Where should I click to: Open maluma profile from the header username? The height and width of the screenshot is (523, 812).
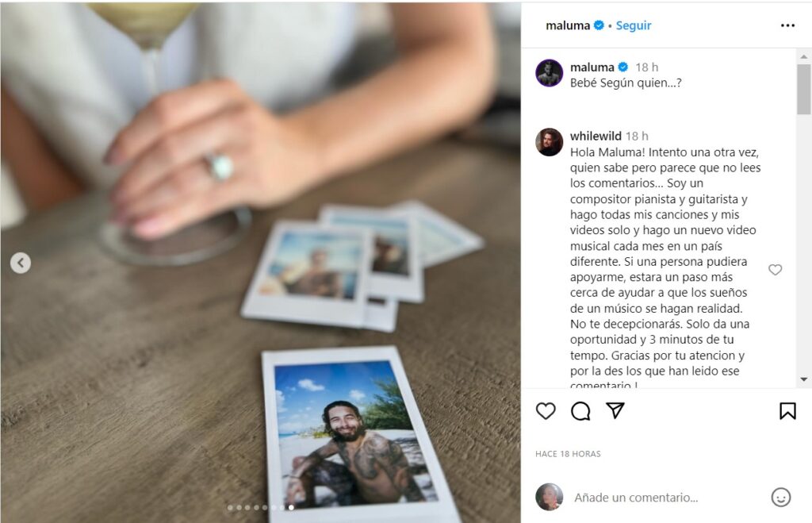coord(568,25)
